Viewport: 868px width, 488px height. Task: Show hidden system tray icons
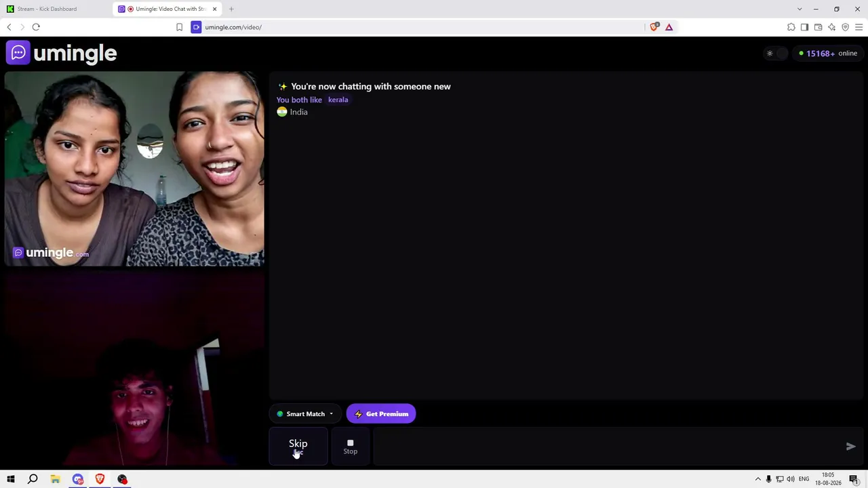click(758, 479)
